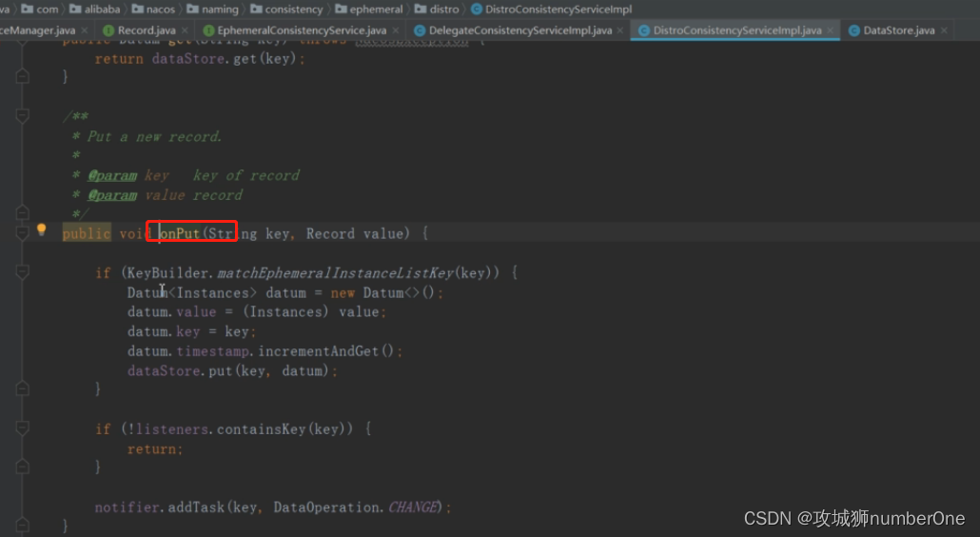This screenshot has width=980, height=537.
Task: Select the DistroConsistencyServiceImpl.java tab
Action: [736, 30]
